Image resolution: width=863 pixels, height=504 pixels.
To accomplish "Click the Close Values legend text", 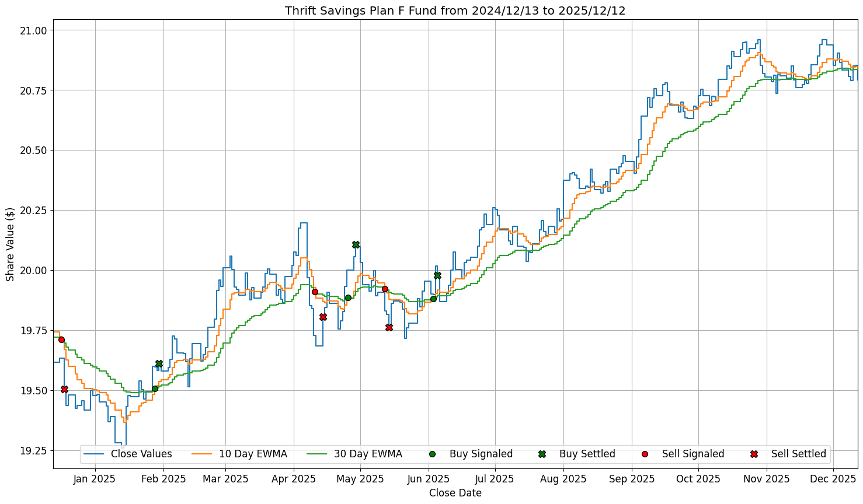I will coord(141,454).
